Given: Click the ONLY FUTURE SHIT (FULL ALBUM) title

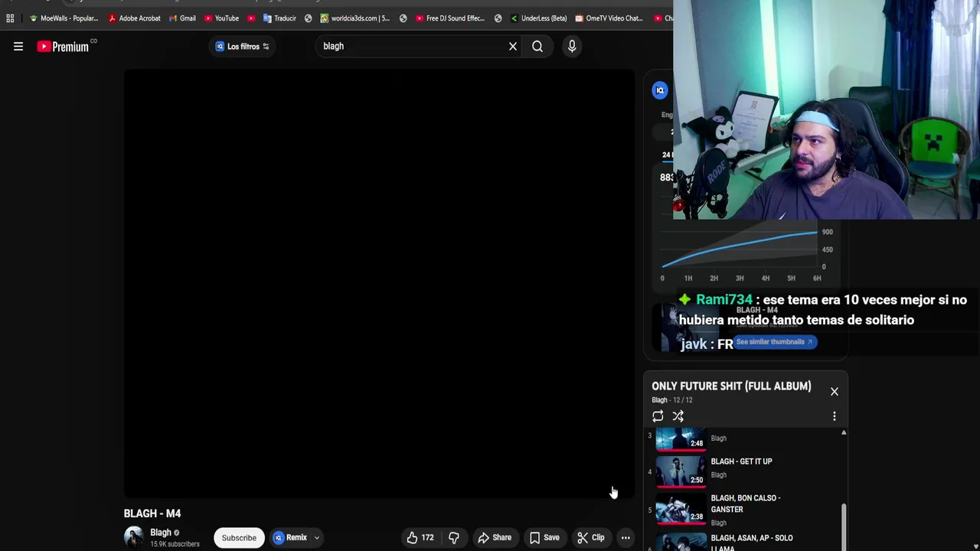Looking at the screenshot, I should [x=731, y=386].
